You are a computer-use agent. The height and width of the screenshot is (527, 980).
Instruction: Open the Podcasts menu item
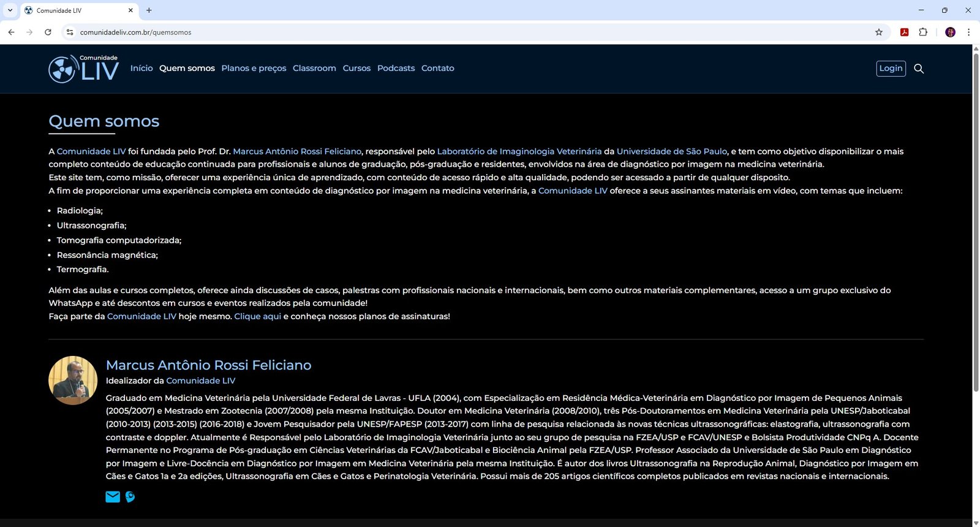(x=396, y=68)
